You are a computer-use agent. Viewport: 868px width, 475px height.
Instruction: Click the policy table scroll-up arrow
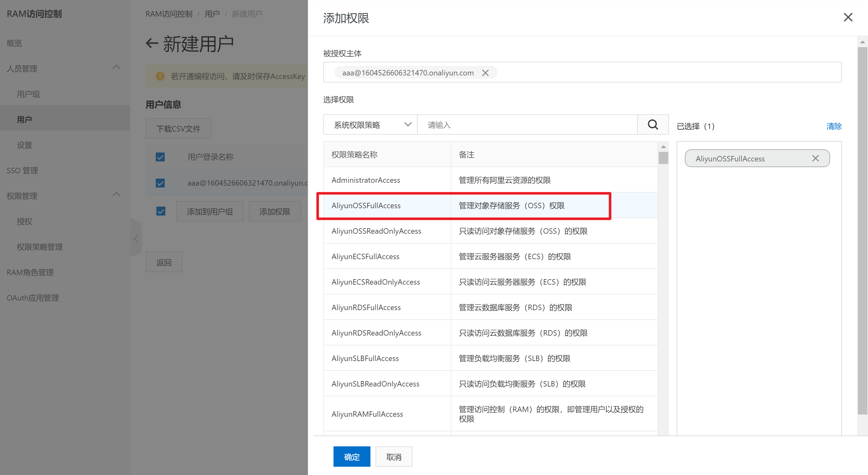coord(663,146)
